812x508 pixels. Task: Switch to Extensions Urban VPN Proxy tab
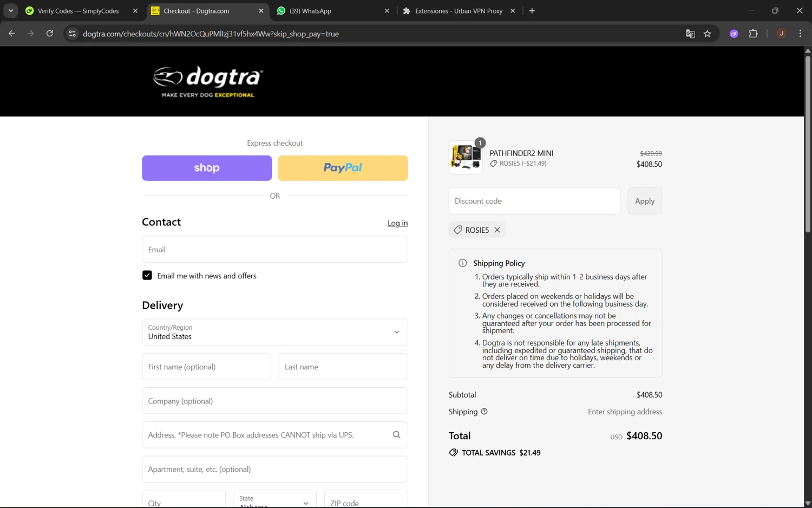(459, 11)
